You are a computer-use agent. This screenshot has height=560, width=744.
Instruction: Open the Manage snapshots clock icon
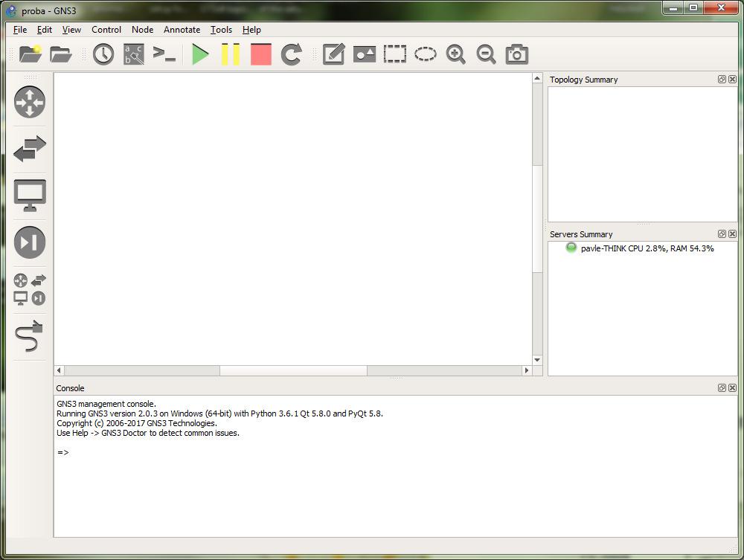point(103,54)
